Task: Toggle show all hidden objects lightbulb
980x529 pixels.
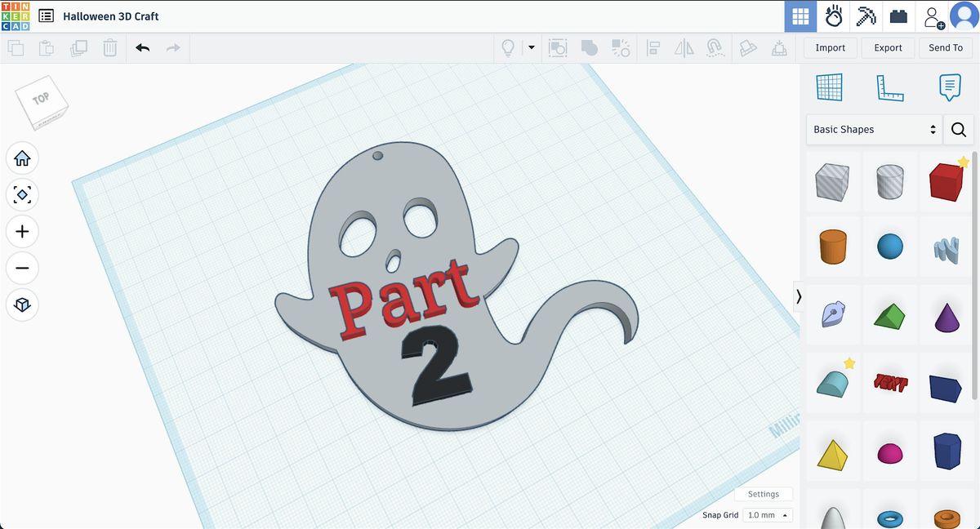Action: 508,48
